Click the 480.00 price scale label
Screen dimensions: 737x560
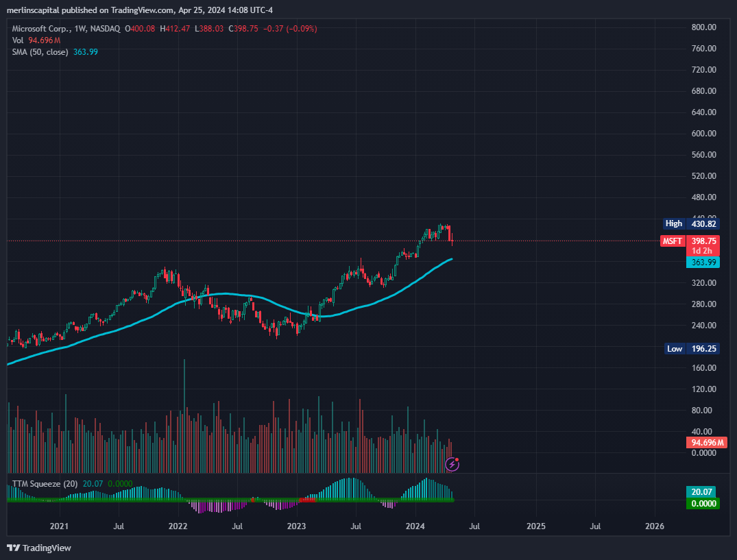(703, 197)
